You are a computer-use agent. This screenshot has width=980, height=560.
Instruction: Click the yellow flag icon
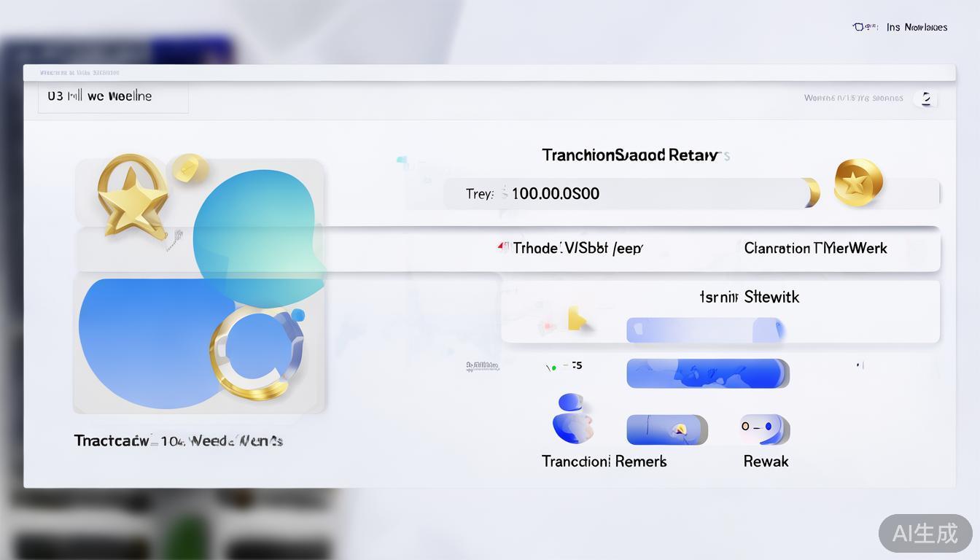(576, 319)
